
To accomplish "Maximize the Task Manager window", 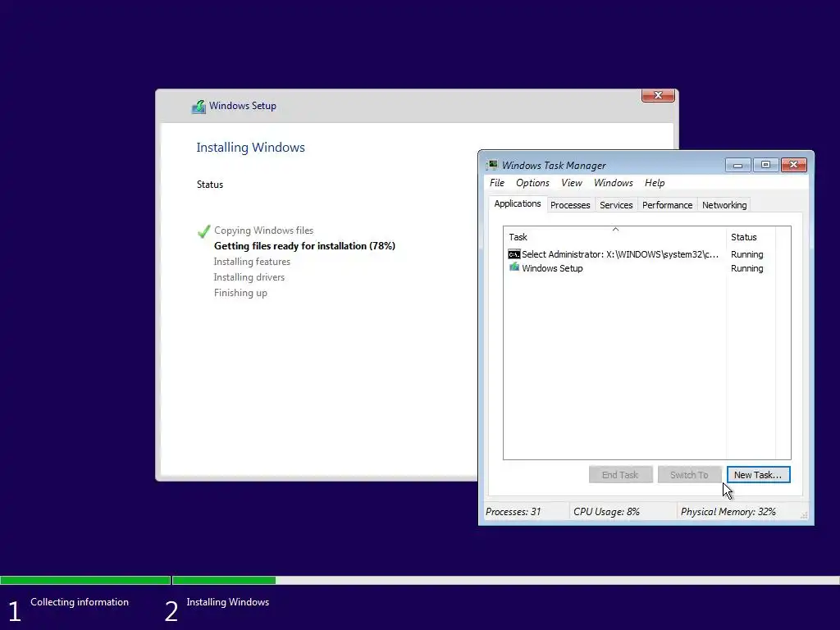I will (765, 165).
